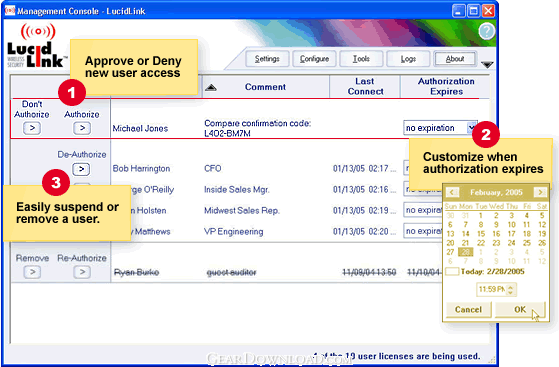Open Matthews's expiration dropdown

423,231
